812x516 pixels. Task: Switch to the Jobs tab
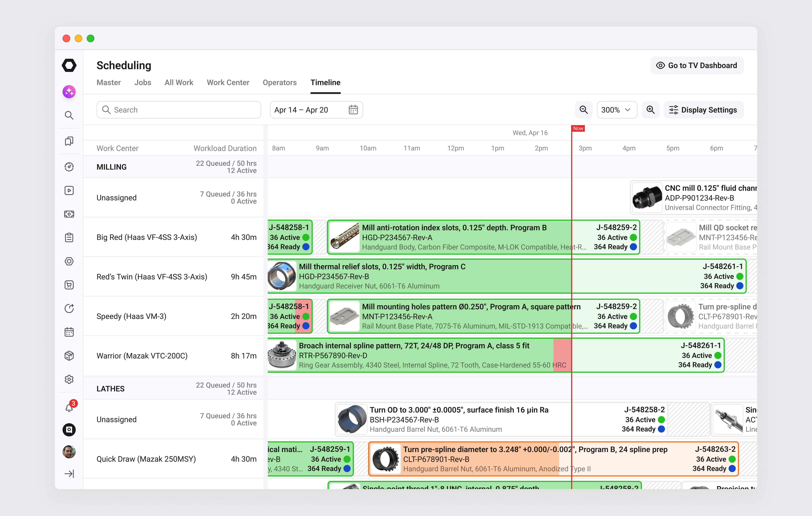click(143, 82)
